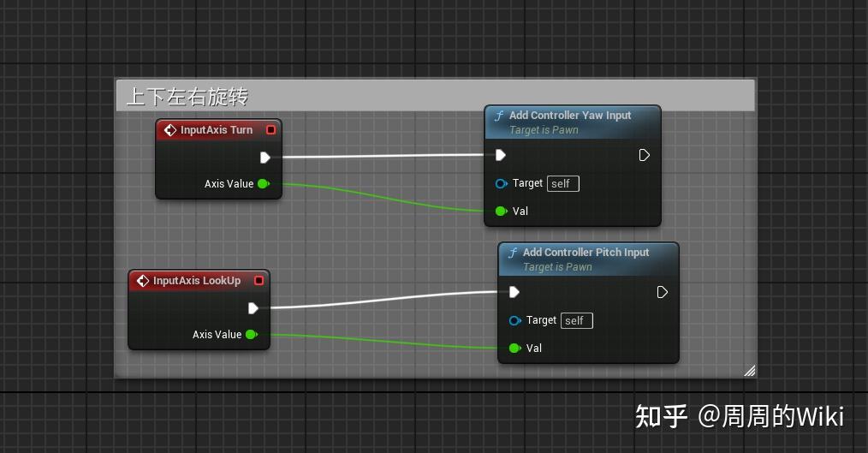Image resolution: width=868 pixels, height=453 pixels.
Task: Select the InputAxis Turn node title
Action: tap(217, 129)
